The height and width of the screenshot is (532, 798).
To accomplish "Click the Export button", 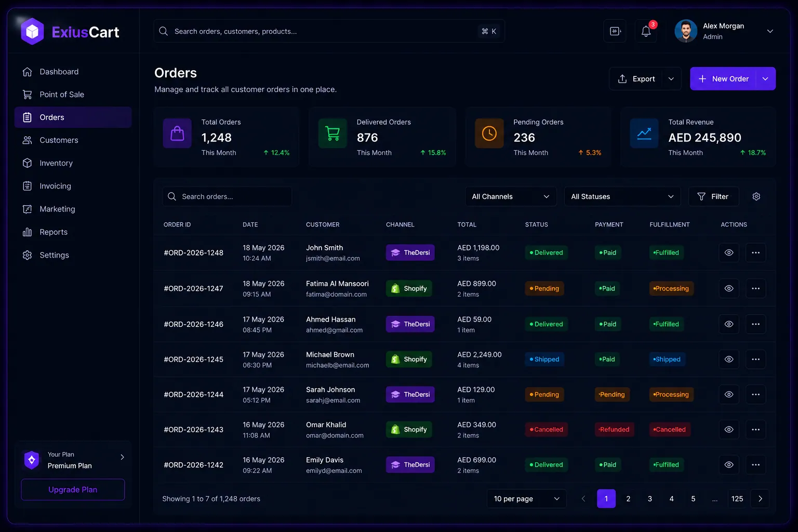I will [x=636, y=79].
